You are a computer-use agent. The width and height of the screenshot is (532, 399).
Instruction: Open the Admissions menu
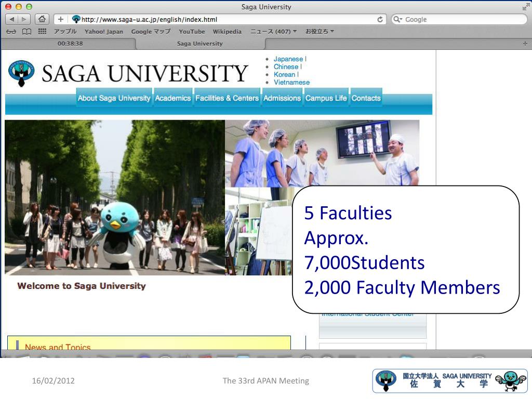282,98
